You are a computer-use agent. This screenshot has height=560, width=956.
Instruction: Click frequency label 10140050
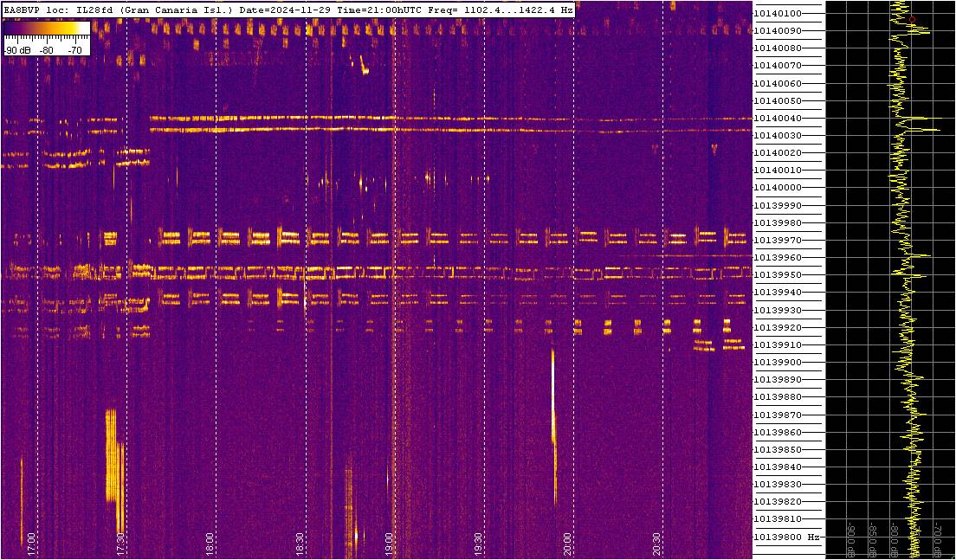click(x=778, y=100)
